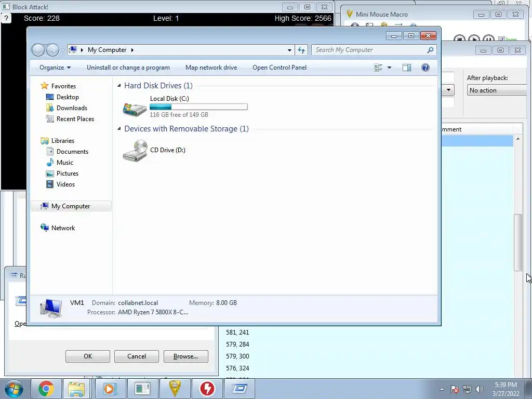Image resolution: width=532 pixels, height=399 pixels.
Task: Click OK in the Run dialog
Action: pyautogui.click(x=87, y=356)
